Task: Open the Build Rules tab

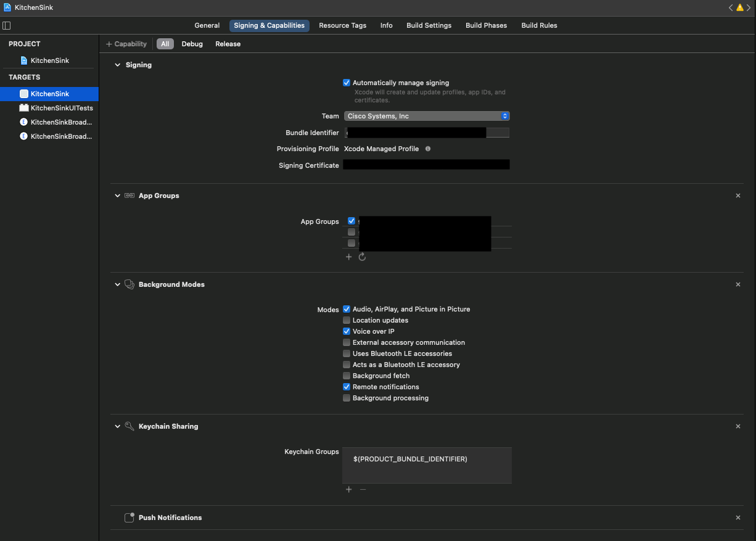Action: click(x=540, y=25)
